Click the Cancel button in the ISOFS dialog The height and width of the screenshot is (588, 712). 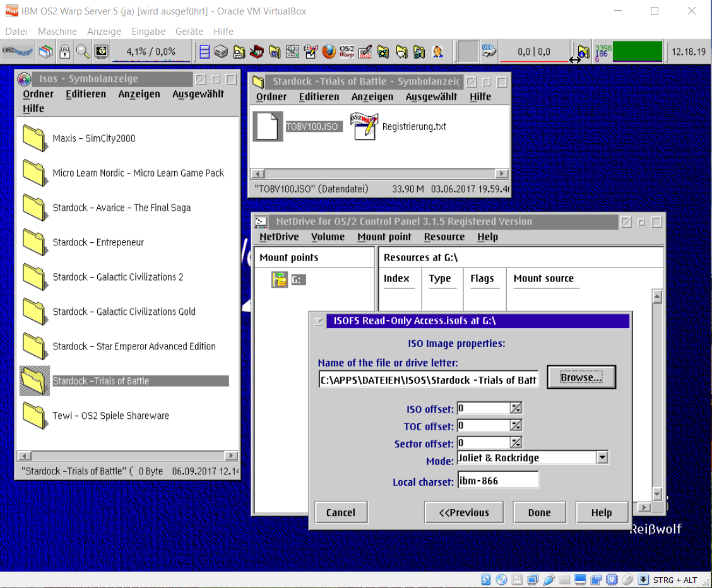coord(341,512)
